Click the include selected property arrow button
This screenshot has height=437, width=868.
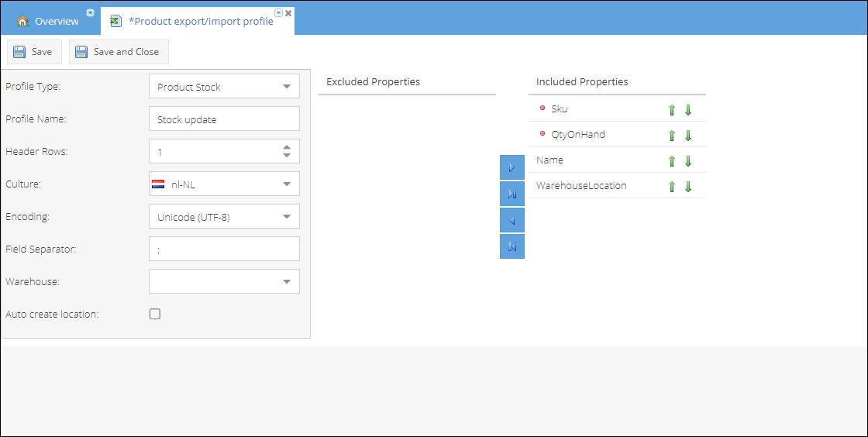click(512, 167)
